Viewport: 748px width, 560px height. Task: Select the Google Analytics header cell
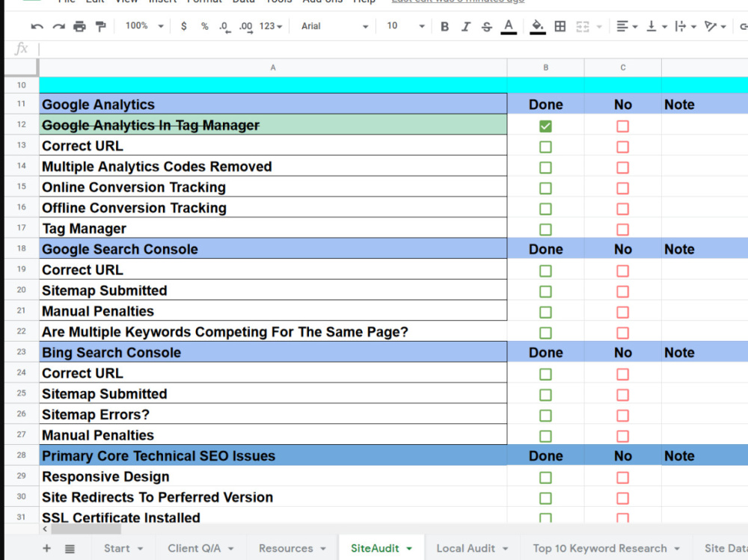(x=273, y=105)
